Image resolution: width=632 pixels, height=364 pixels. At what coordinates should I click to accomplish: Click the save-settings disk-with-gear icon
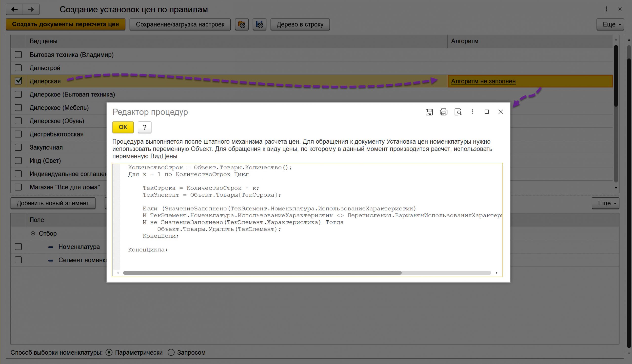(259, 24)
